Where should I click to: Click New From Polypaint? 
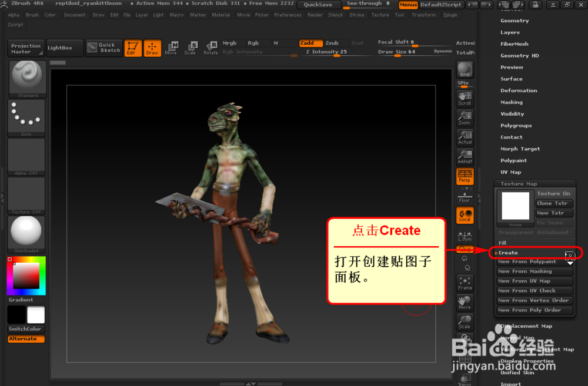pos(534,261)
